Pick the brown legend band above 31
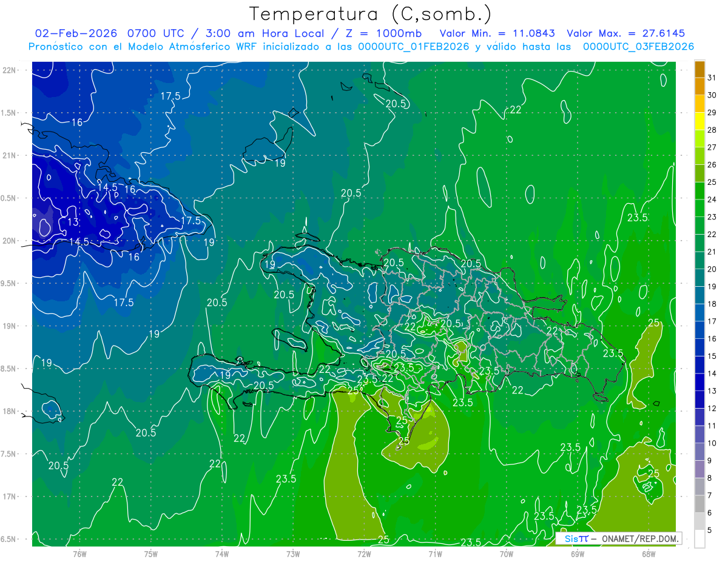This screenshot has height=562, width=728. 699,69
